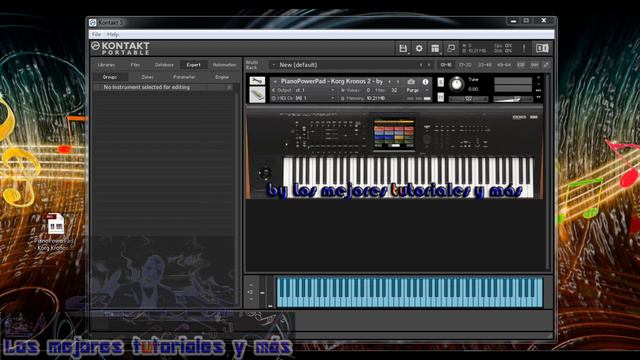Click the instrument thumbnail below the wrench

click(x=257, y=95)
